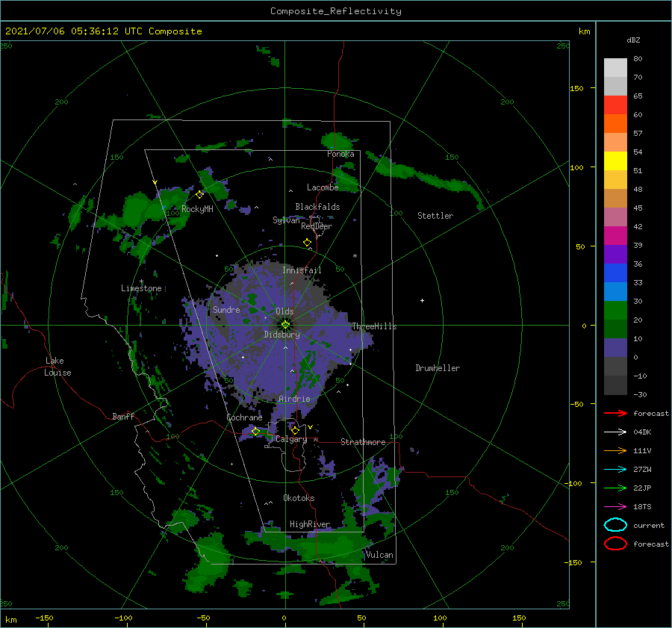Click the Innisfail label
672x628 pixels.
pyautogui.click(x=302, y=270)
